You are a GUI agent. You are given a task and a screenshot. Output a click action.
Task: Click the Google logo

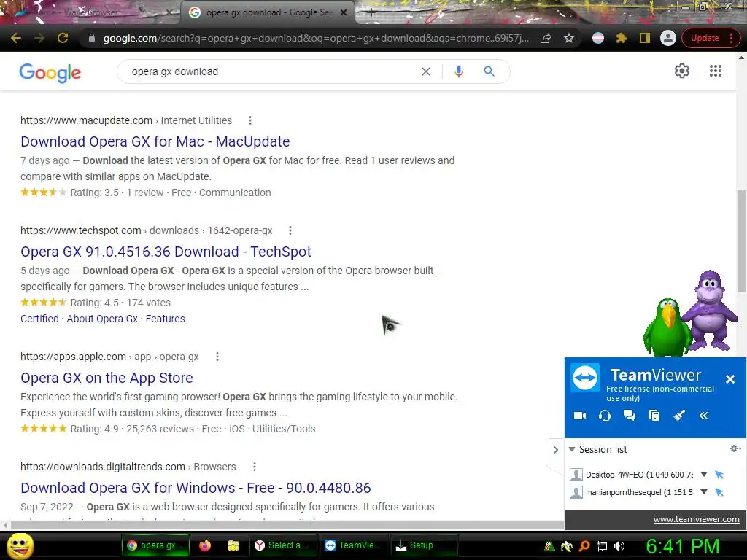tap(50, 72)
